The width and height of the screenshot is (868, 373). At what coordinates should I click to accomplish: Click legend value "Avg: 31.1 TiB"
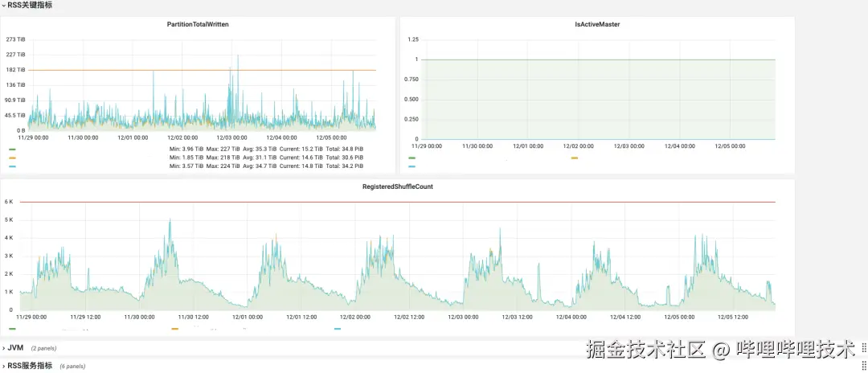(x=260, y=158)
